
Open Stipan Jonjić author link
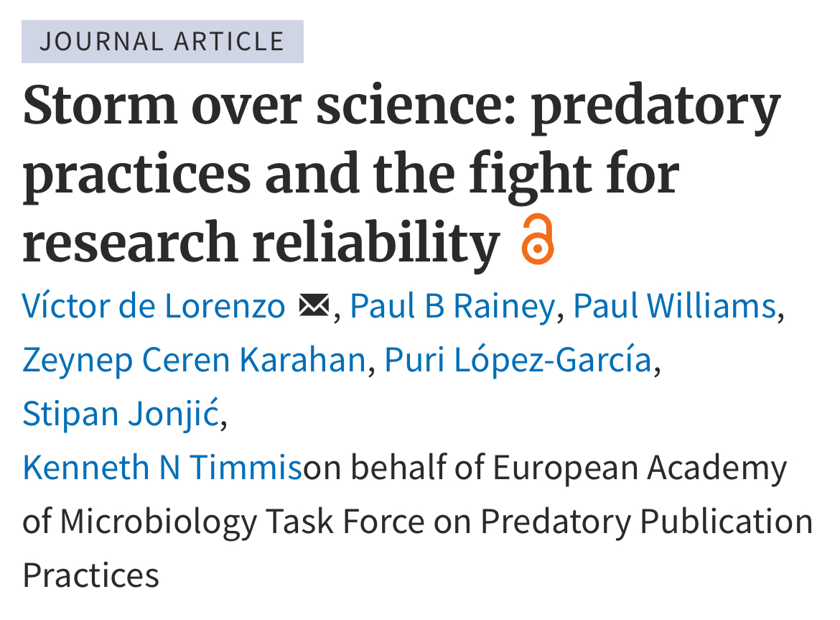pyautogui.click(x=121, y=414)
